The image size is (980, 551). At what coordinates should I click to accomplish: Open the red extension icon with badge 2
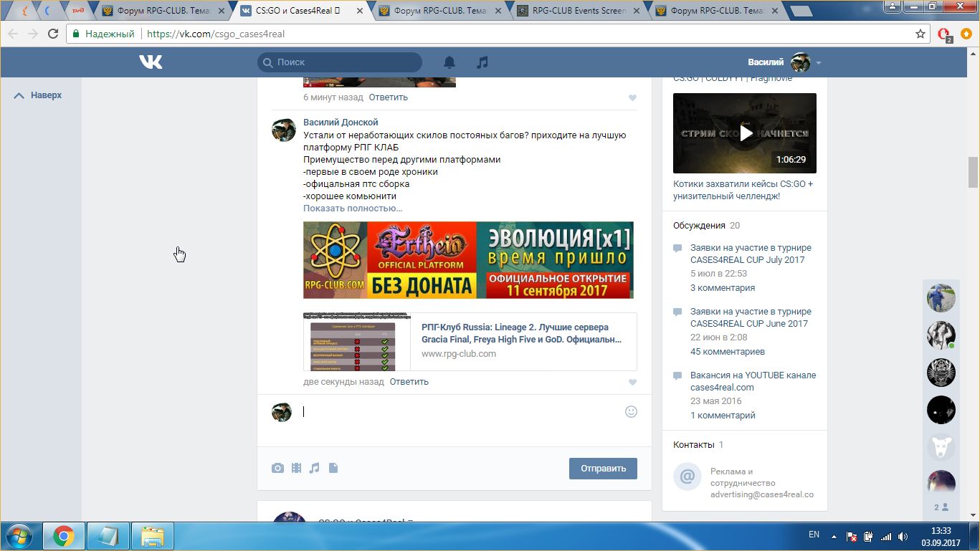944,34
